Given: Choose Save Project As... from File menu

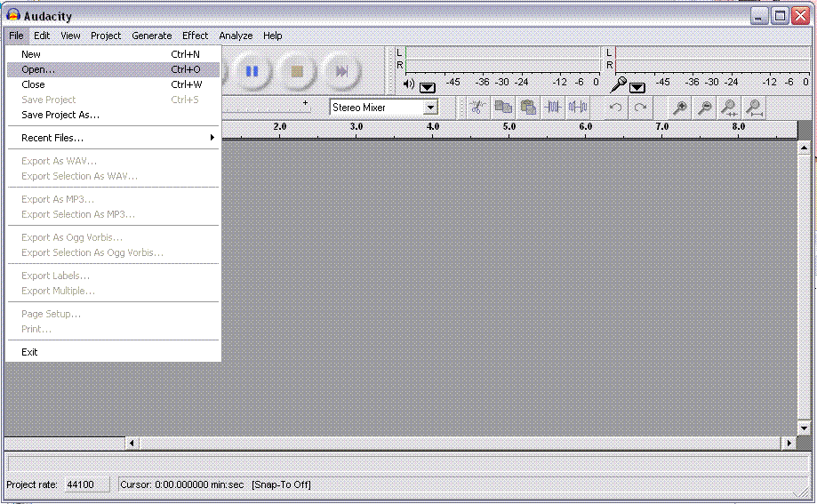Looking at the screenshot, I should pos(60,115).
